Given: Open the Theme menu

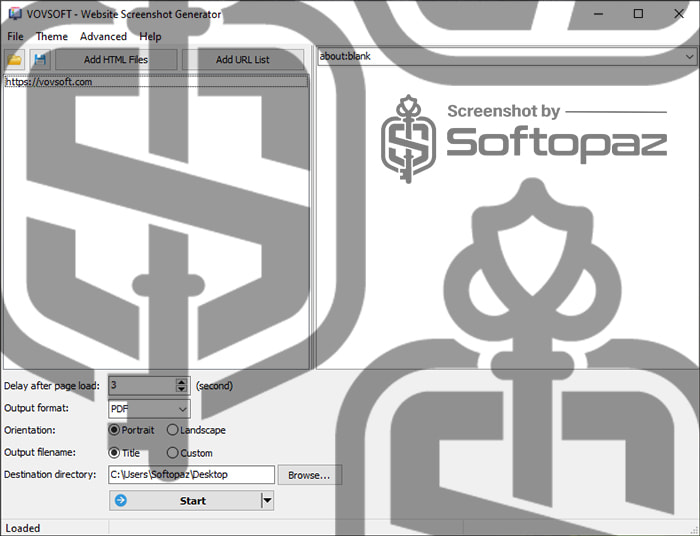Looking at the screenshot, I should (52, 37).
